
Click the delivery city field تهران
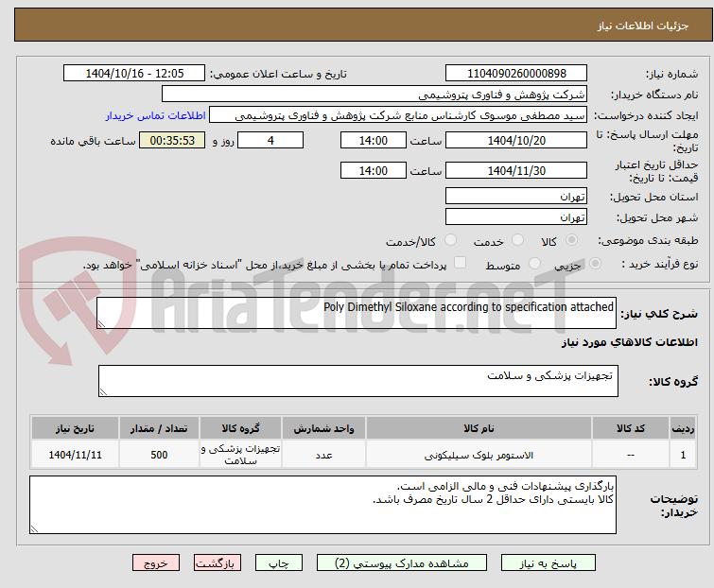[x=516, y=217]
